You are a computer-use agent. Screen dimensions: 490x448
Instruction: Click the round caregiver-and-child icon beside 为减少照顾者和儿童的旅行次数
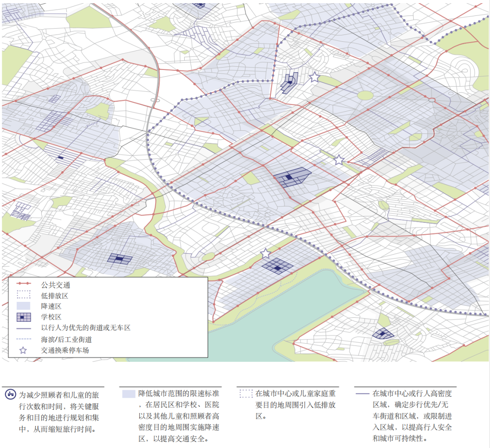(10, 394)
